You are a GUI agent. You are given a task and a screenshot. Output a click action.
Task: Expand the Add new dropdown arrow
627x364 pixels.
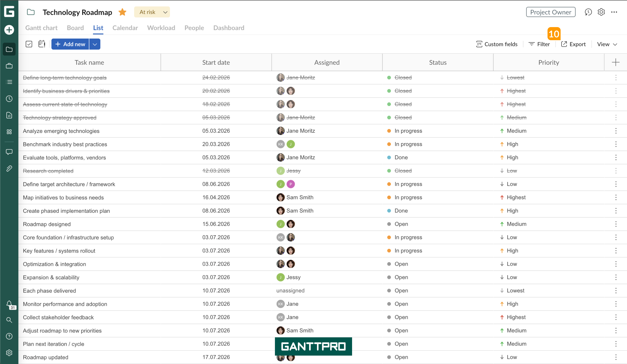(95, 44)
